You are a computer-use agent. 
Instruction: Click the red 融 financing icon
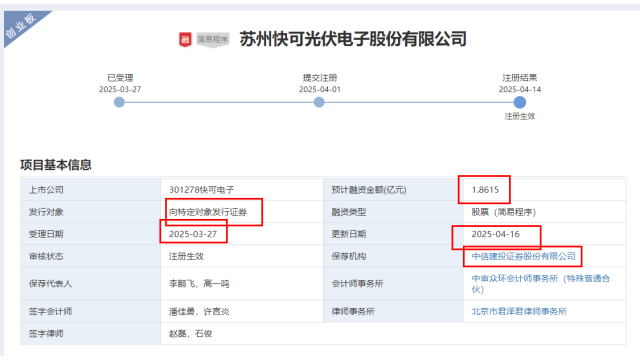(x=185, y=40)
